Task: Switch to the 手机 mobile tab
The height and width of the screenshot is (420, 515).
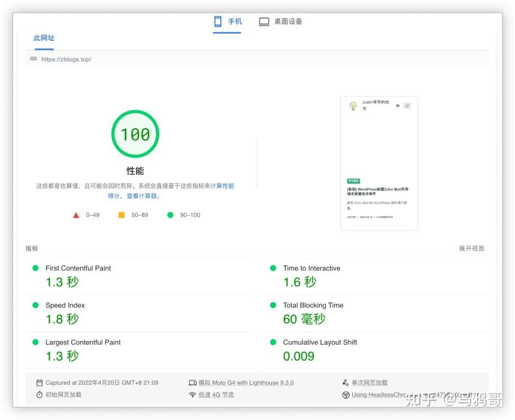Action: [228, 22]
